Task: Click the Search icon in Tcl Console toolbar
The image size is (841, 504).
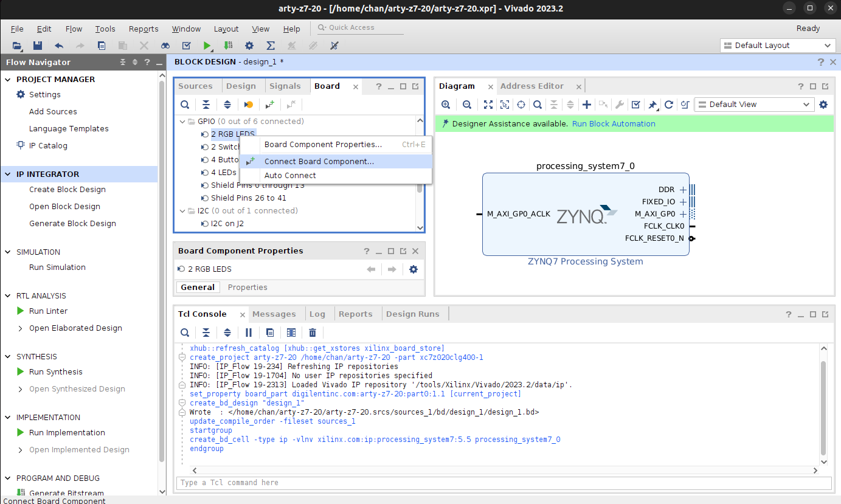Action: click(x=185, y=333)
